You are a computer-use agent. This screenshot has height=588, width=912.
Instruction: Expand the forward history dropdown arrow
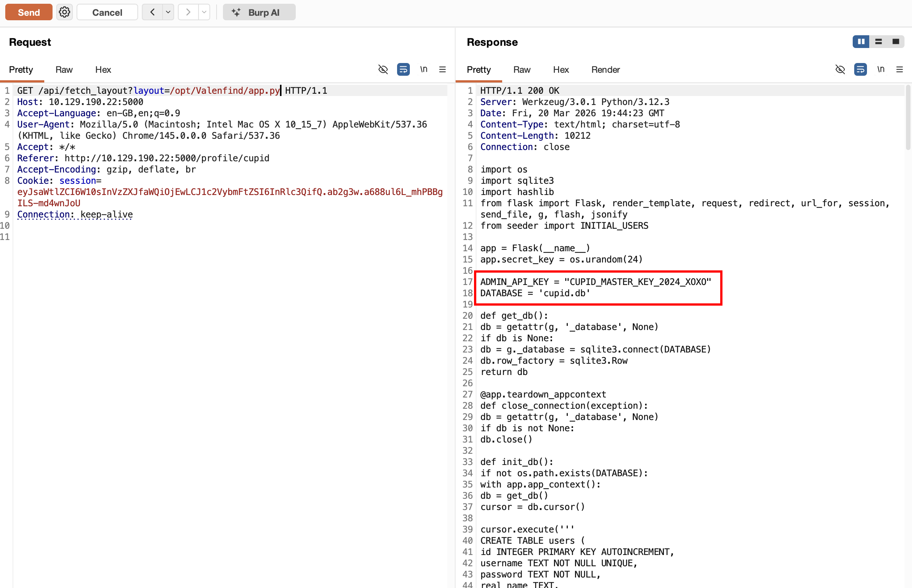[x=204, y=12]
